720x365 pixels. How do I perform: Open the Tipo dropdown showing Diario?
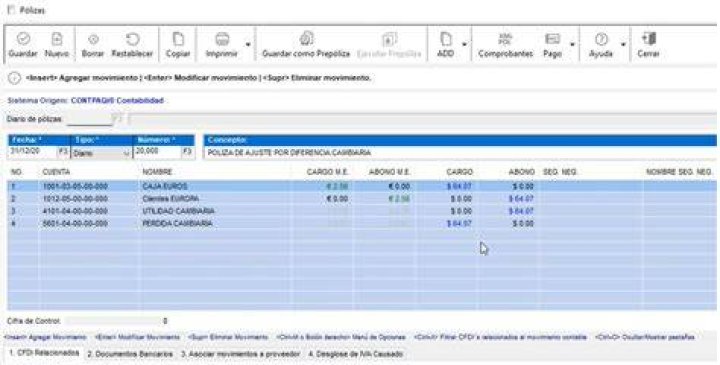101,153
